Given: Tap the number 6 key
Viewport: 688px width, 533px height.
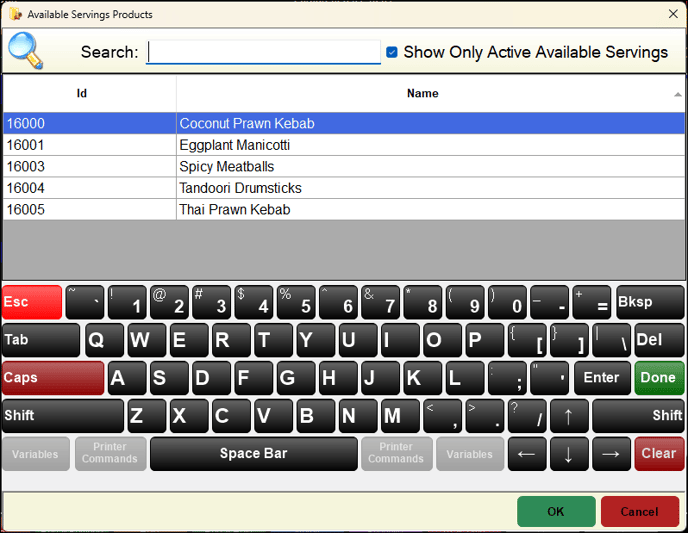Looking at the screenshot, I should (338, 302).
